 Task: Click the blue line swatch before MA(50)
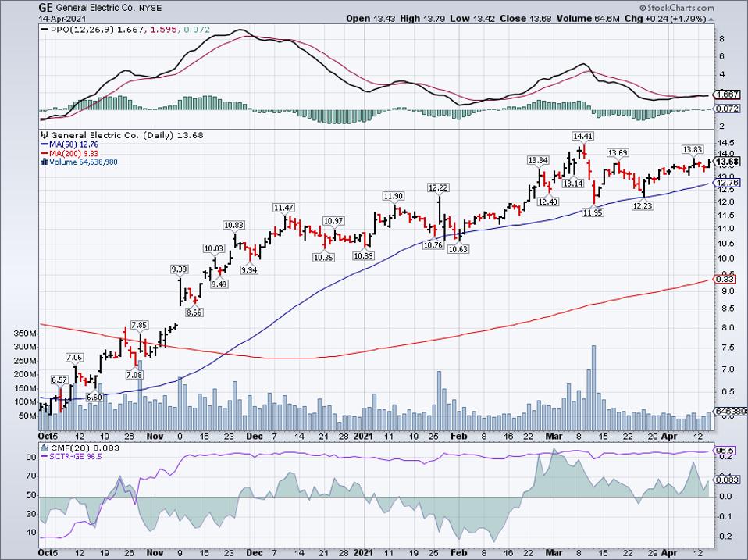pyautogui.click(x=45, y=144)
